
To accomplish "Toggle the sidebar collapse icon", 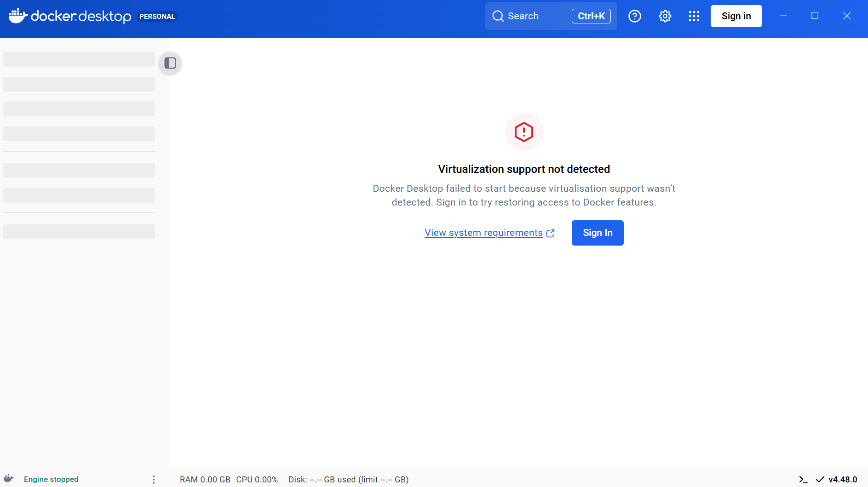I will pyautogui.click(x=170, y=63).
